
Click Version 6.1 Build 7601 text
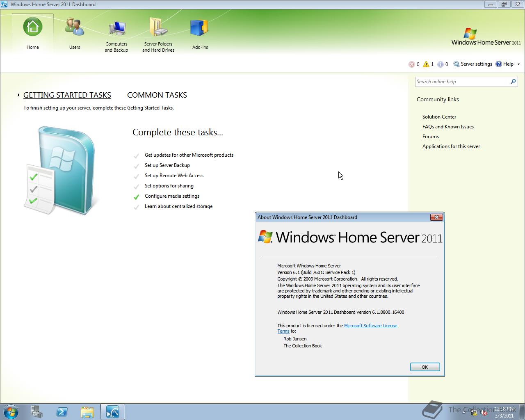tap(316, 272)
